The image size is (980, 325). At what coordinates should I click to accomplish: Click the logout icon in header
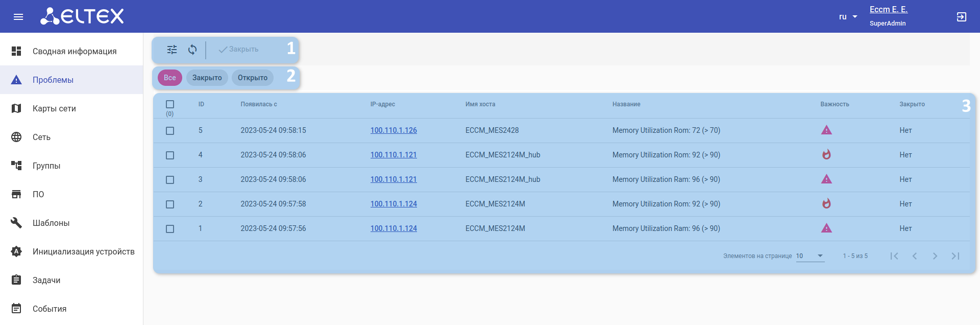tap(961, 17)
